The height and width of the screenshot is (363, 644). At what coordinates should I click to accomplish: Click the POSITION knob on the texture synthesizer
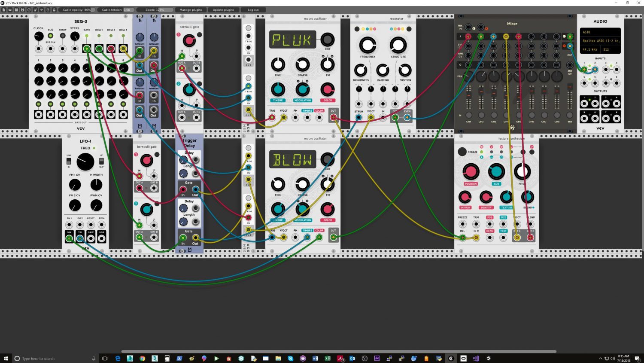coord(471,171)
